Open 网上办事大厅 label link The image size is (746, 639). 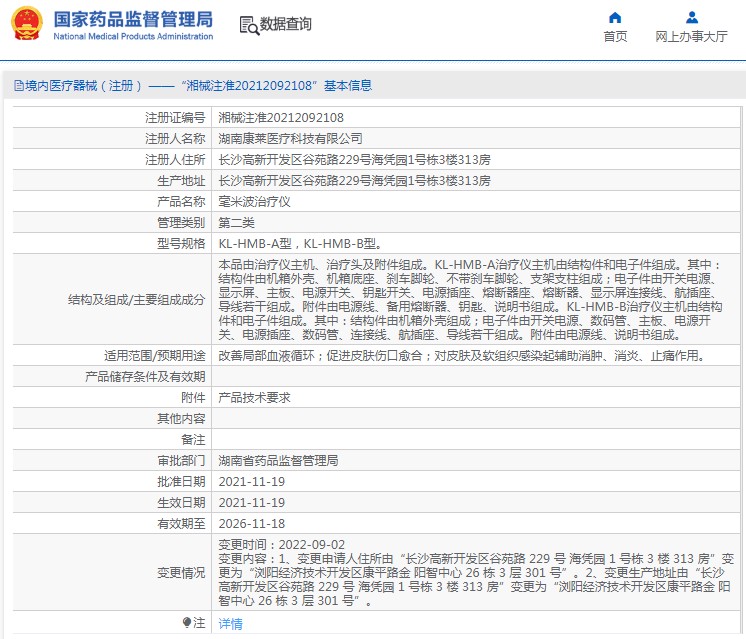coord(691,37)
